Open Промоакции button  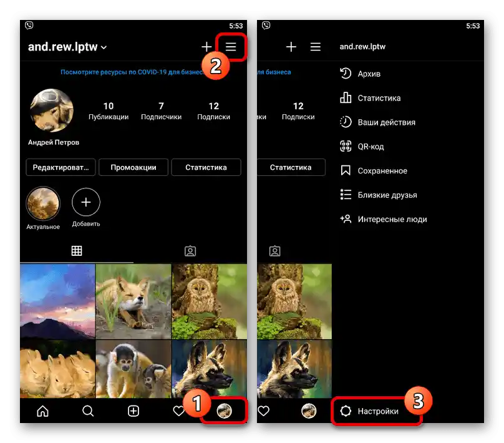(133, 167)
